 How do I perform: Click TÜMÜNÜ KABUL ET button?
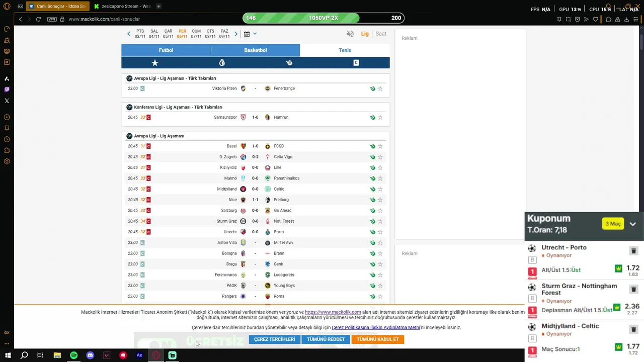(x=378, y=339)
